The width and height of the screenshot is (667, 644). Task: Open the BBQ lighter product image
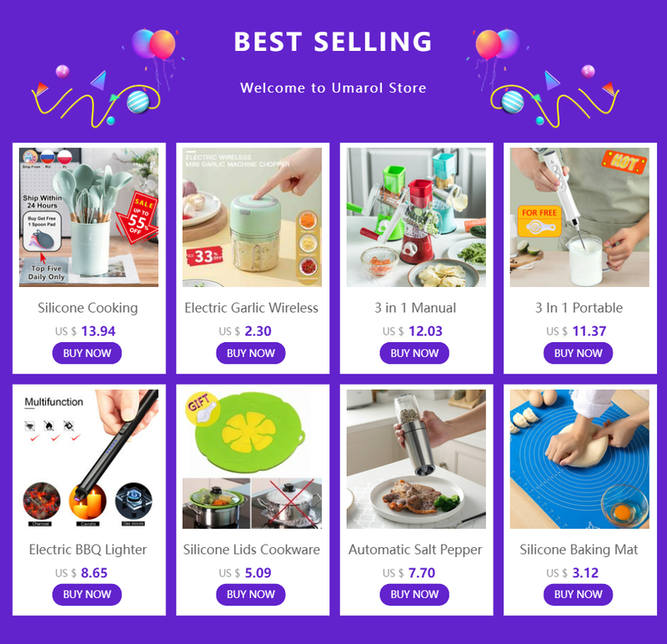pyautogui.click(x=88, y=459)
